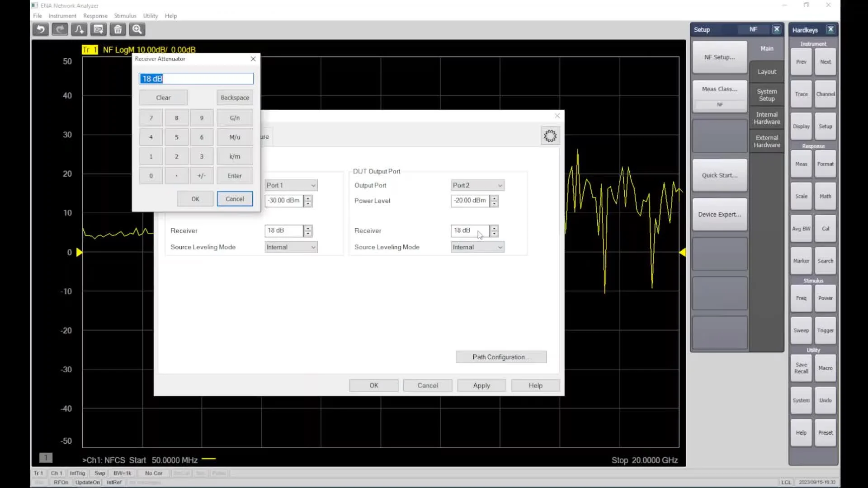Click Apply in the setup dialog

[x=481, y=385]
